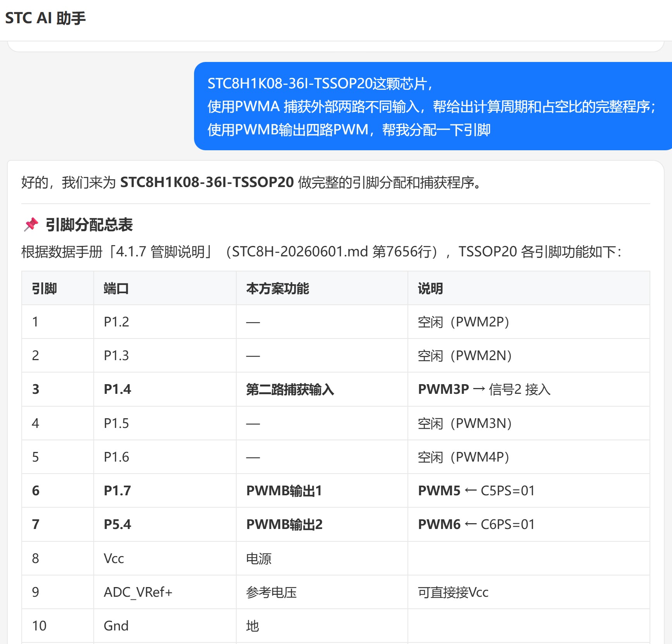Viewport: 672px width, 644px height.
Task: Select the 地 function cell
Action: click(322, 626)
